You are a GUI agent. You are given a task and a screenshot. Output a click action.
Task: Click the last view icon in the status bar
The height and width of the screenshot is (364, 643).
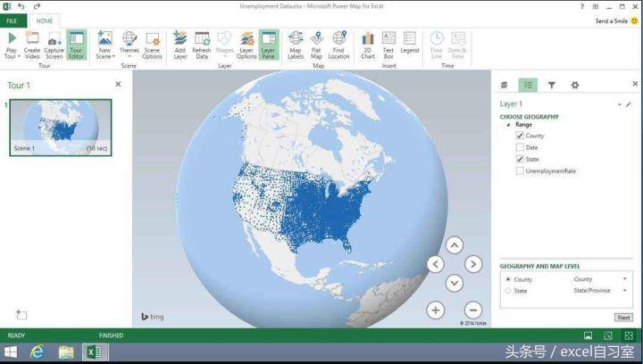click(x=629, y=335)
